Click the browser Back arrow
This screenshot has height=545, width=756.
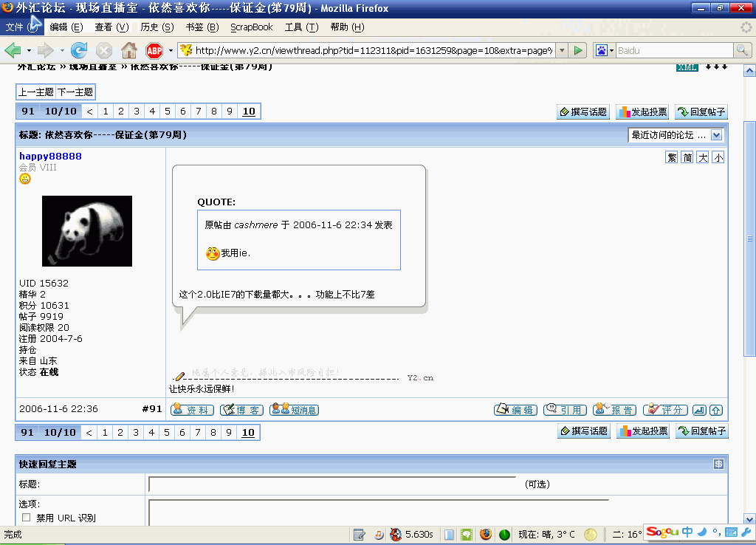[x=13, y=50]
